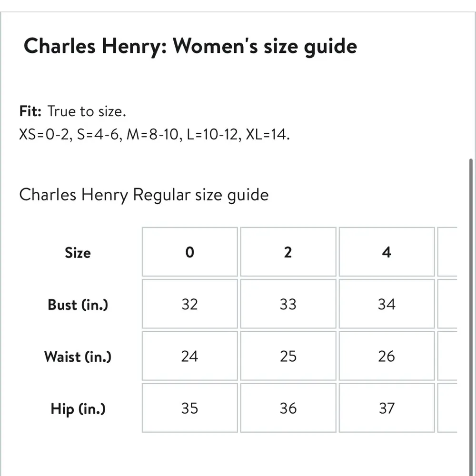Click the hip measurement 37 cell
Image resolution: width=476 pixels, height=476 pixels.
click(x=386, y=408)
